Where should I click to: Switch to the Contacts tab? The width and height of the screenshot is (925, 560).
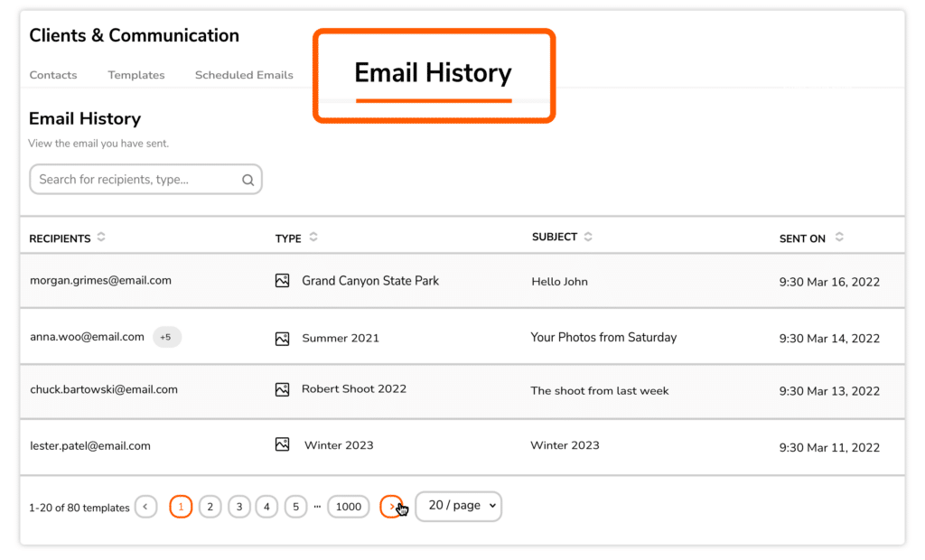click(x=52, y=75)
